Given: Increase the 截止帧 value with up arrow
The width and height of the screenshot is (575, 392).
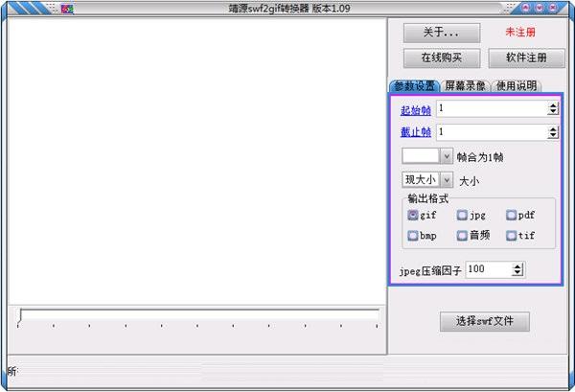Looking at the screenshot, I should tap(553, 129).
